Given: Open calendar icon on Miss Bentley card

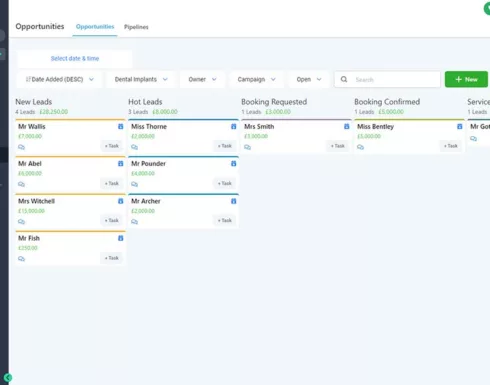Looking at the screenshot, I should pyautogui.click(x=460, y=127).
